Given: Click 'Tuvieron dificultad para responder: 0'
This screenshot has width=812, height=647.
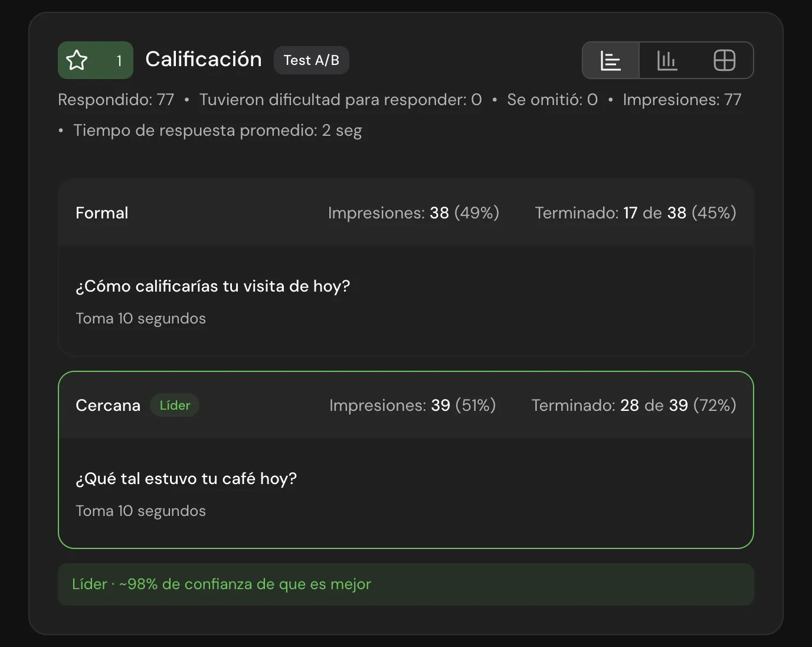Looking at the screenshot, I should tap(340, 100).
